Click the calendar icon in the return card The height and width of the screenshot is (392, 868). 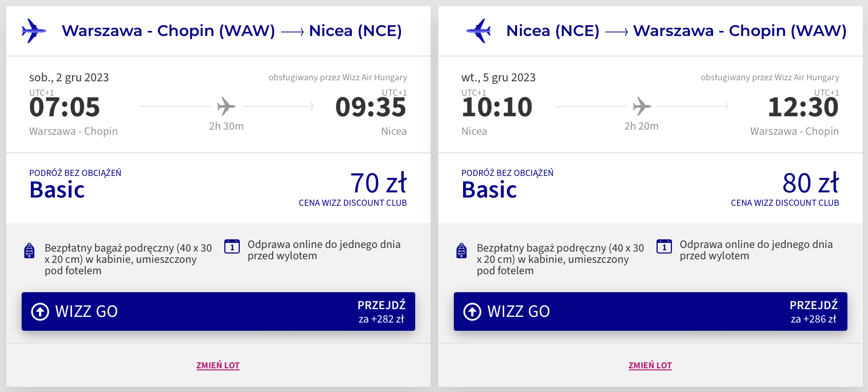pyautogui.click(x=664, y=246)
